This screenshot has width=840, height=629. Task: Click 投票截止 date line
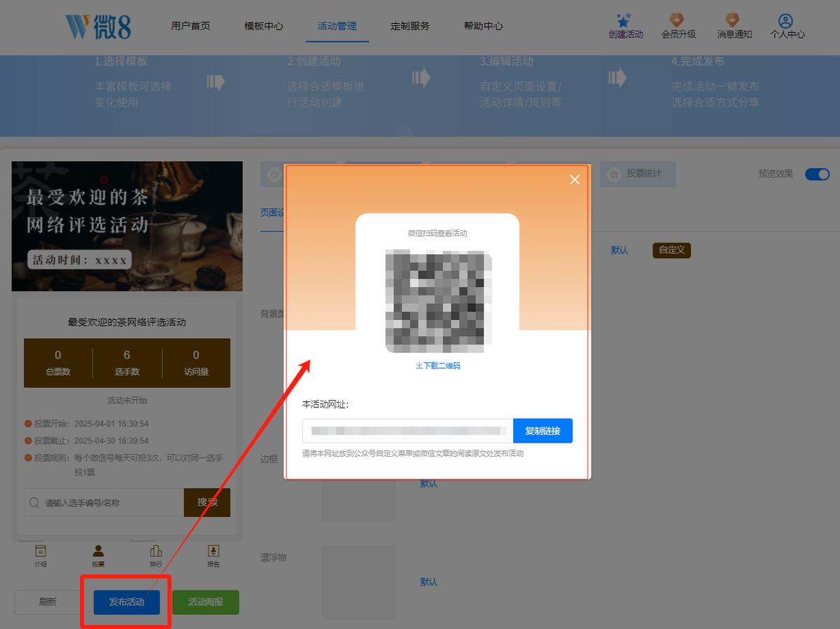[x=87, y=441]
